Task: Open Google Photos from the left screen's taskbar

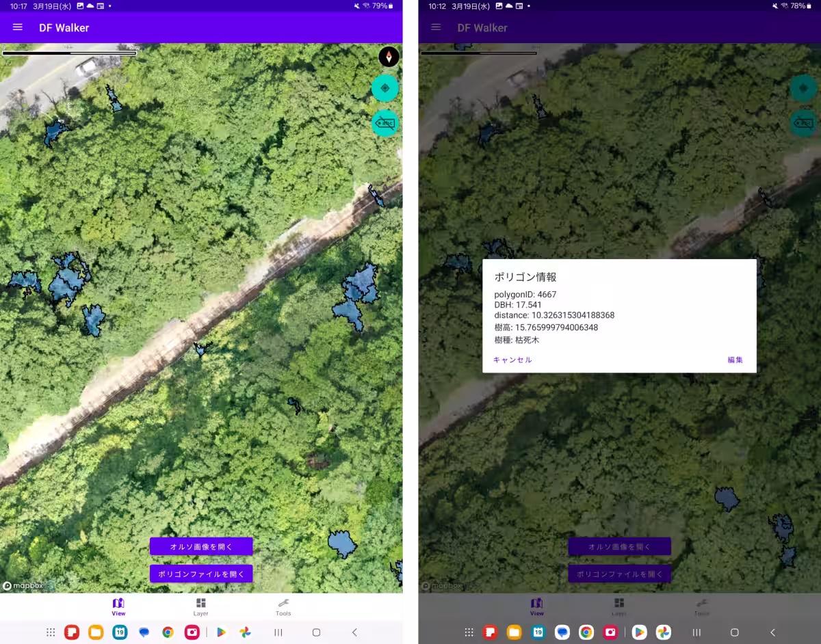Action: click(245, 632)
